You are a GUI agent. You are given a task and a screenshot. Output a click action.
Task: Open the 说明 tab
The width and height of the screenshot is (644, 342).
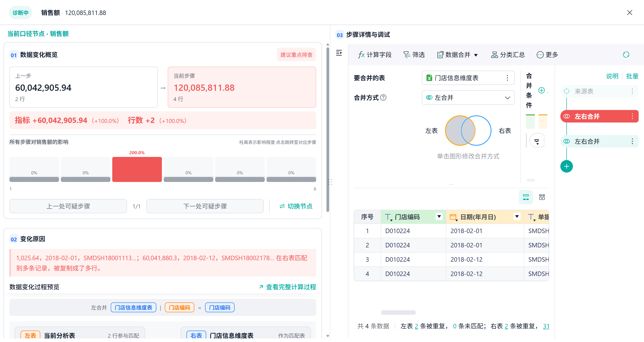[x=612, y=76]
